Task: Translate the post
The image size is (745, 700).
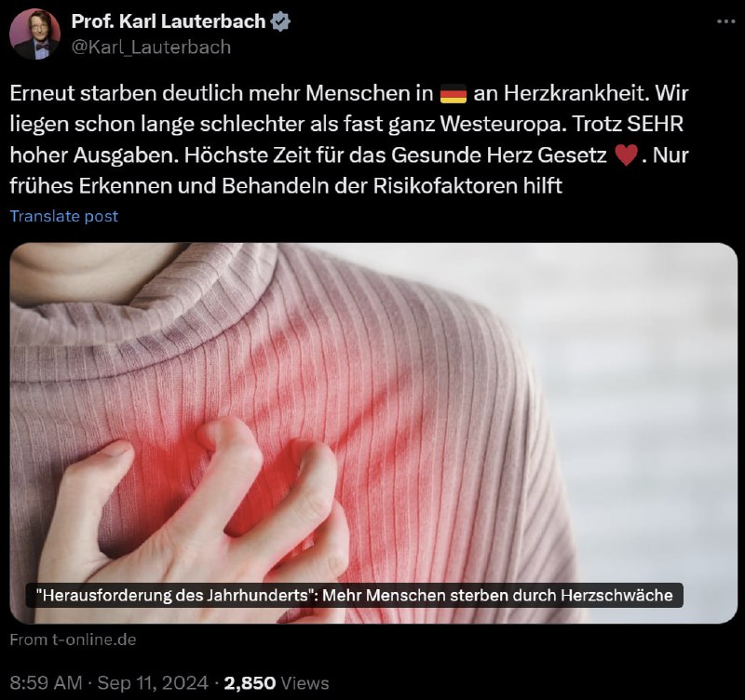Action: pos(64,216)
